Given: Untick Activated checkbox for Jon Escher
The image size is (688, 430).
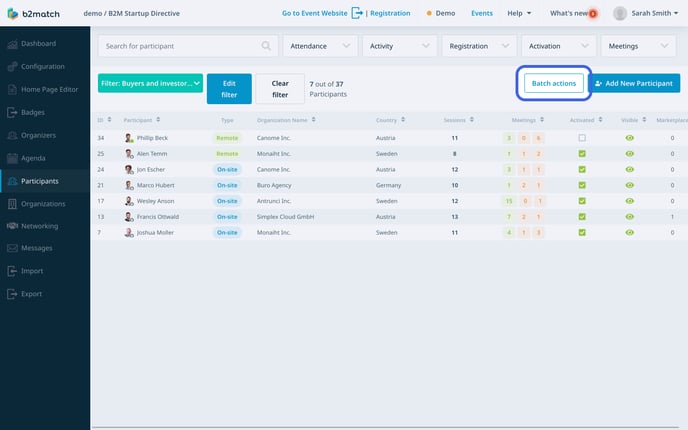Looking at the screenshot, I should coord(582,169).
